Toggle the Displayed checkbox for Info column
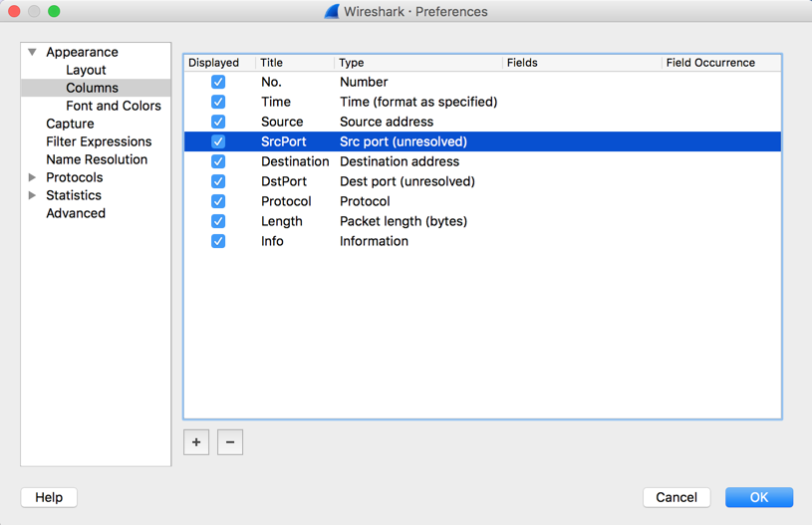Screen dimensions: 812x525 coord(218,241)
